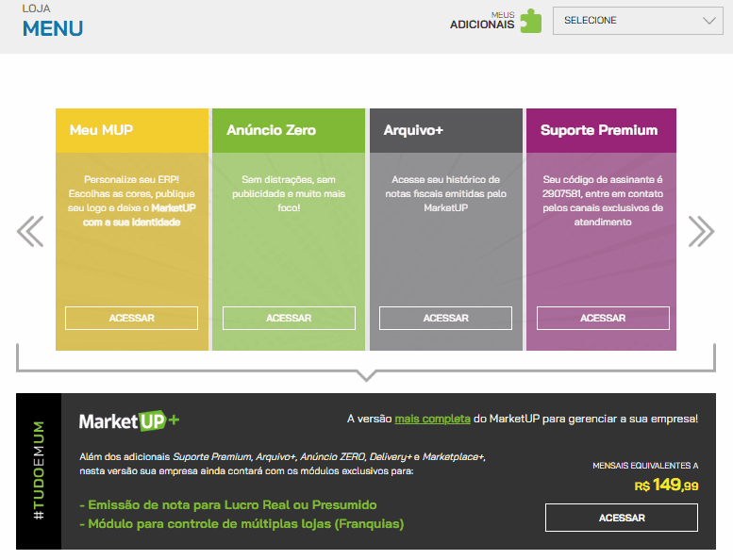
Task: Click the 'Personalize seu ERP!' description
Action: click(x=131, y=201)
